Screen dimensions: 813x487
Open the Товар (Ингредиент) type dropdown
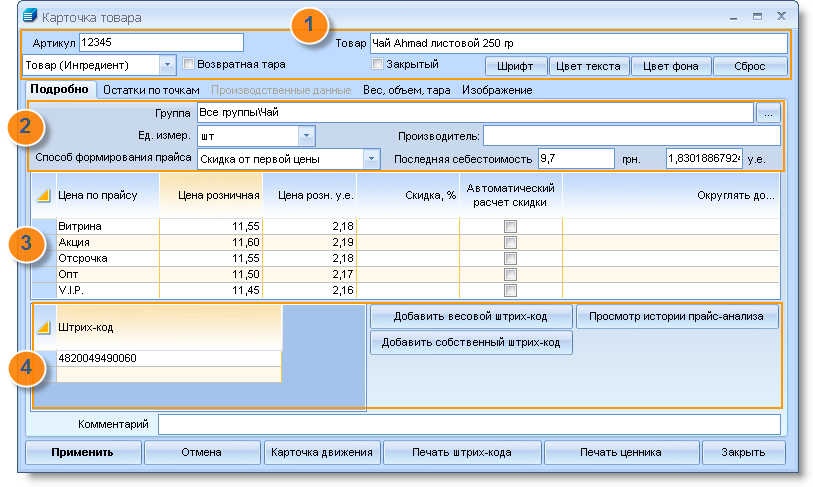[x=167, y=65]
